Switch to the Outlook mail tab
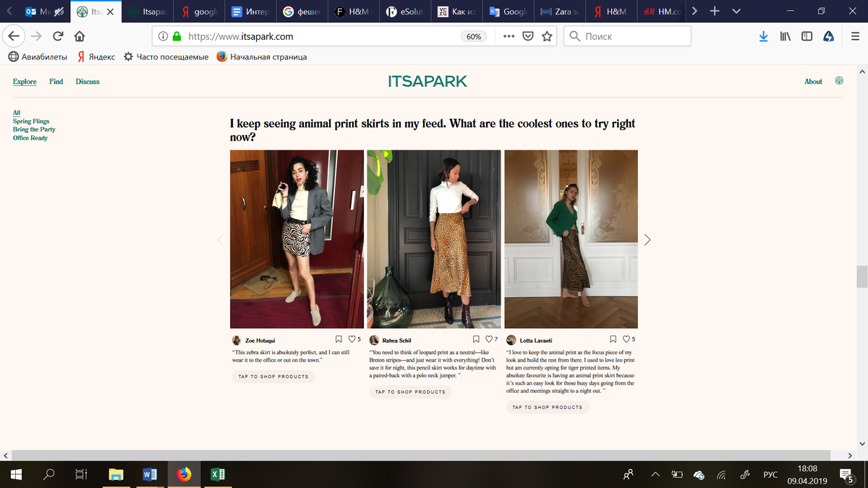Image resolution: width=868 pixels, height=488 pixels. [x=45, y=12]
